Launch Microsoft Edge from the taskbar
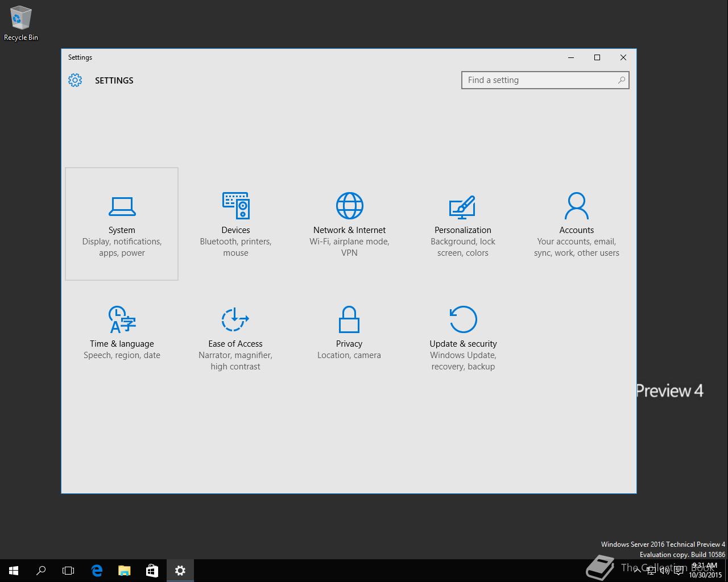The image size is (728, 582). pyautogui.click(x=97, y=571)
